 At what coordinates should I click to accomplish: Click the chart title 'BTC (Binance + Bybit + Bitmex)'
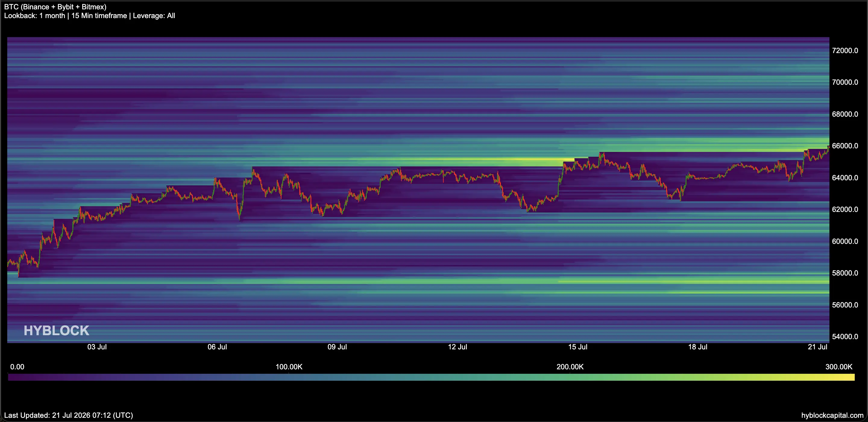coord(55,7)
